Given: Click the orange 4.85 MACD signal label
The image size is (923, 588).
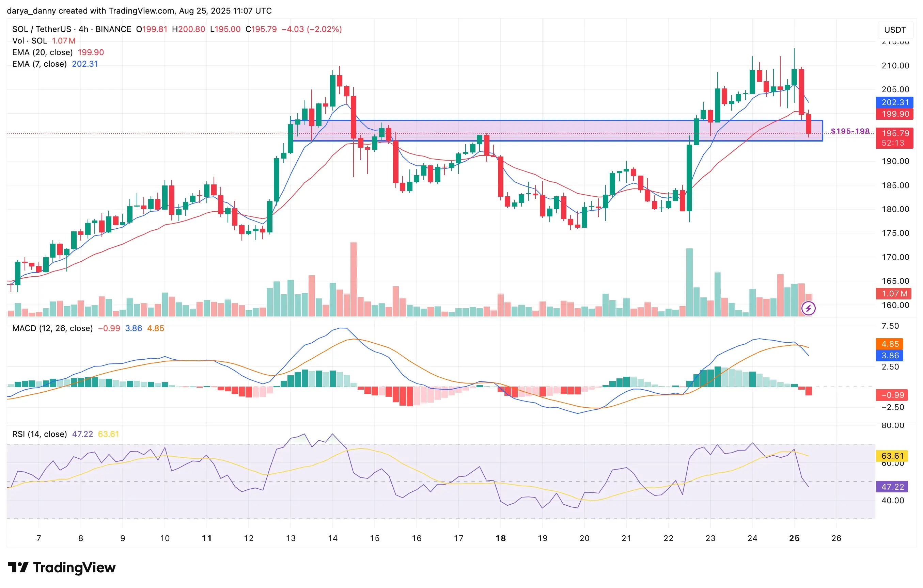Looking at the screenshot, I should tap(890, 344).
